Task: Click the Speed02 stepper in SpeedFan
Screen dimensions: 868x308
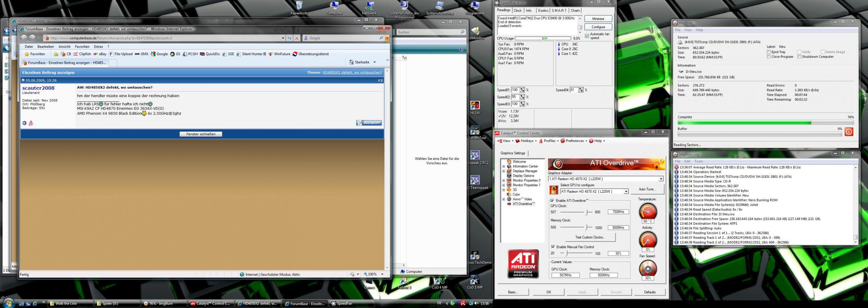Action: click(x=522, y=97)
